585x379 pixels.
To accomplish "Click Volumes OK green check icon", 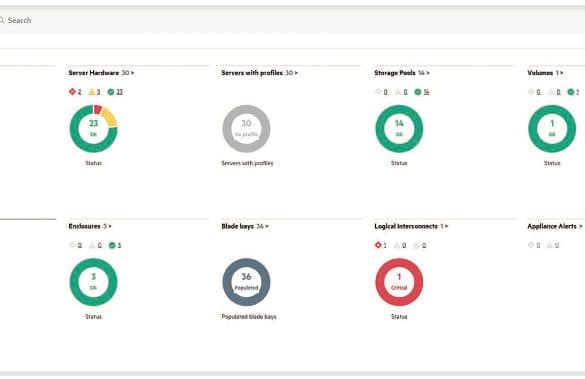I will point(571,92).
